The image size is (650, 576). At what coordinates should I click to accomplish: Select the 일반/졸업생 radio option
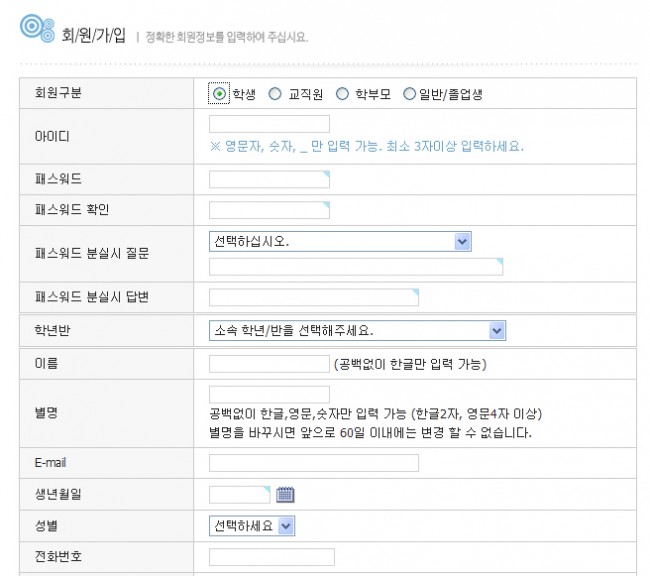(409, 94)
